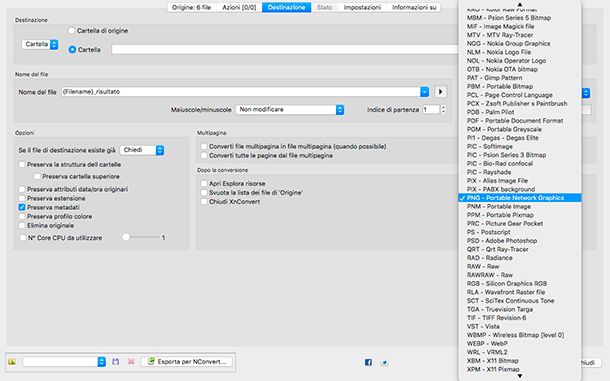
Task: Open Maiuscole/minuscole Non modificare dropdown
Action: (290, 110)
